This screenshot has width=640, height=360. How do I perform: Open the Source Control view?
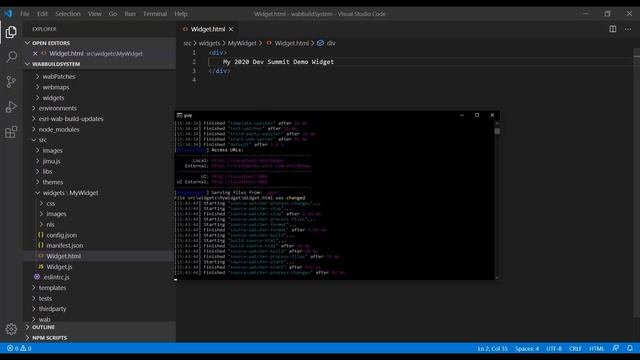(x=11, y=82)
